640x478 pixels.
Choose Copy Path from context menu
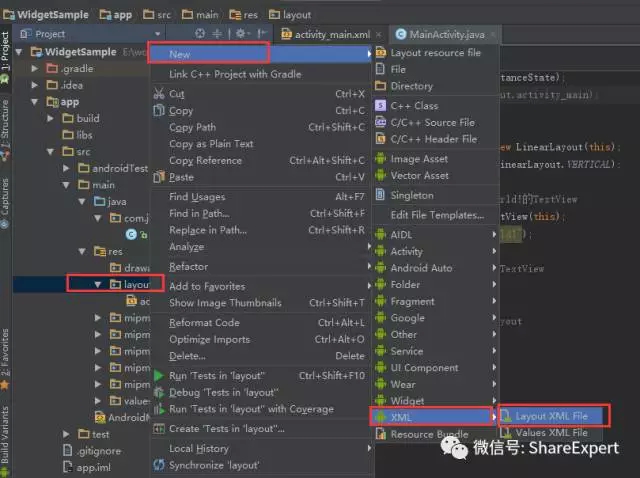pos(261,127)
